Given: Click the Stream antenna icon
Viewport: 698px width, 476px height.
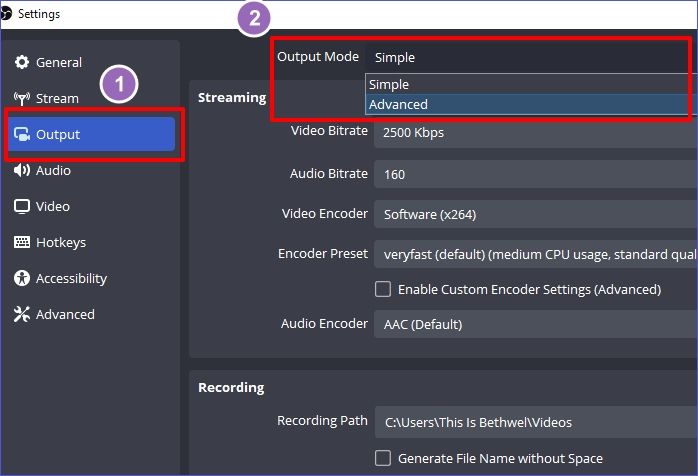Looking at the screenshot, I should pos(21,98).
